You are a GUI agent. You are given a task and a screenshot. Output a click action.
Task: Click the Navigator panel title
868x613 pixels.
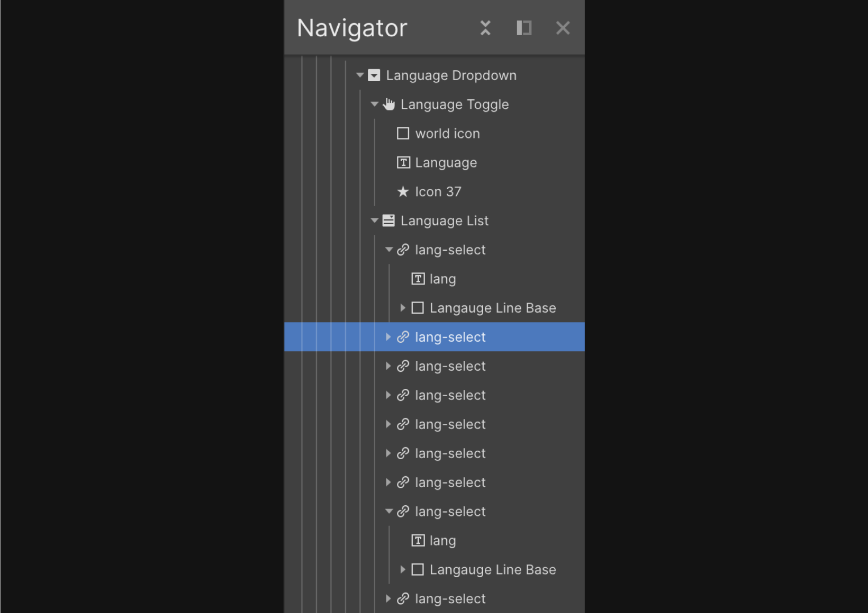click(x=352, y=27)
